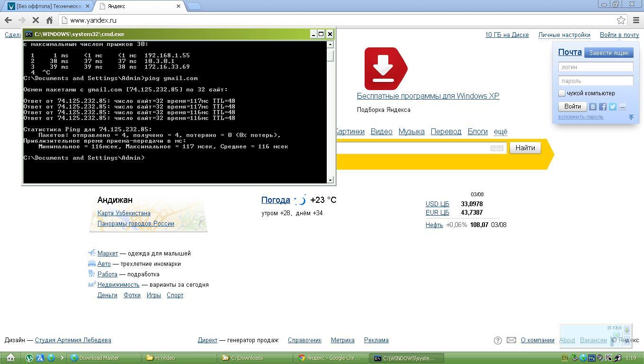Click the forward navigation arrow in Chrome
Viewport: 644px width, 364px height.
(22, 20)
